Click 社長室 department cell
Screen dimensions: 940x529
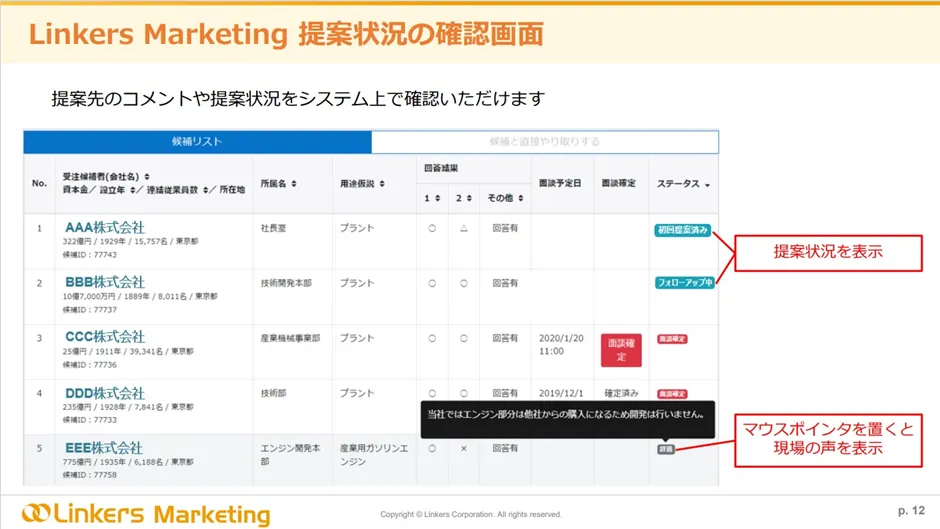[273, 228]
